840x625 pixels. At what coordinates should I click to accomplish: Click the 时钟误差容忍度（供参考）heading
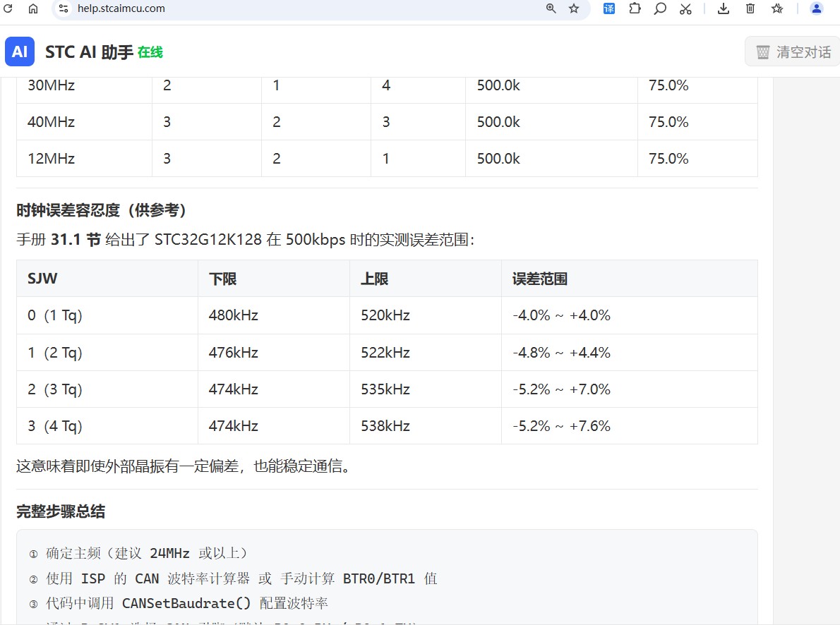(x=101, y=210)
